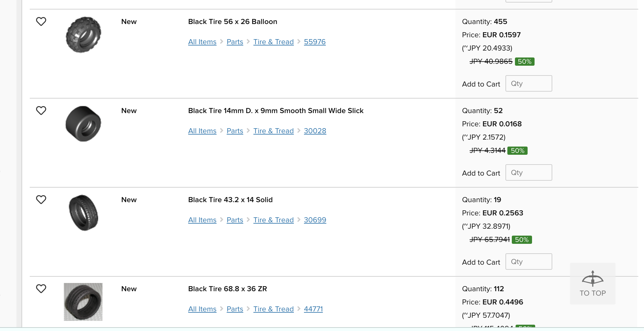Favorite the Black Tire 56 x 26 Balloon heart
The width and height of the screenshot is (644, 331).
click(x=41, y=21)
